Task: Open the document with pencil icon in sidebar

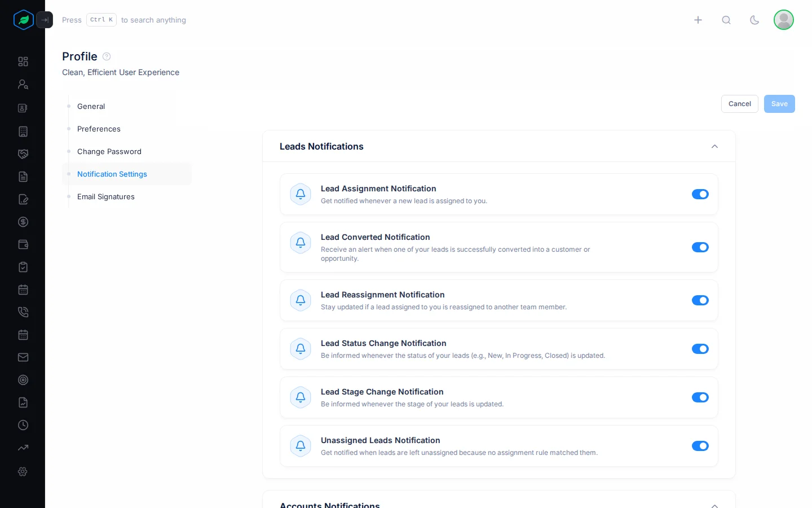Action: pos(23,199)
